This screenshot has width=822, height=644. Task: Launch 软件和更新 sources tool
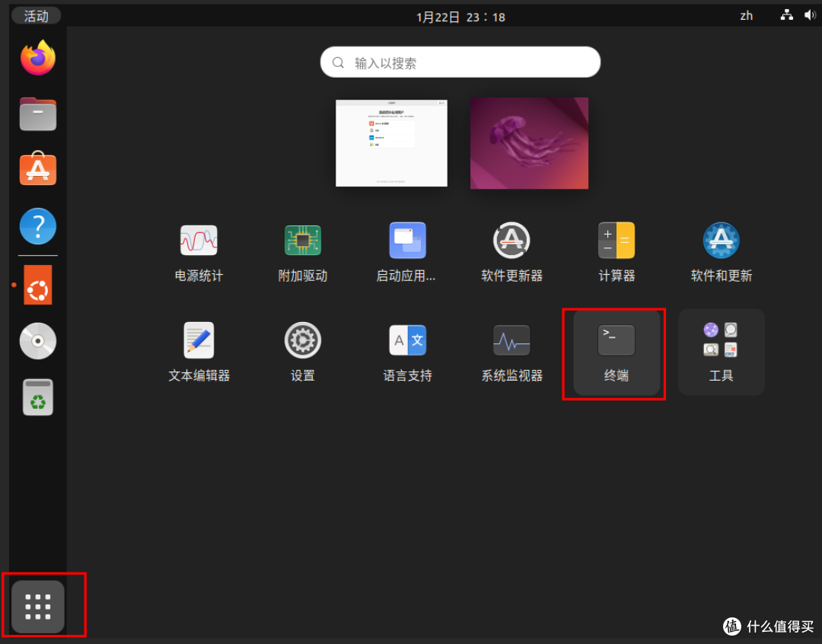(x=721, y=251)
